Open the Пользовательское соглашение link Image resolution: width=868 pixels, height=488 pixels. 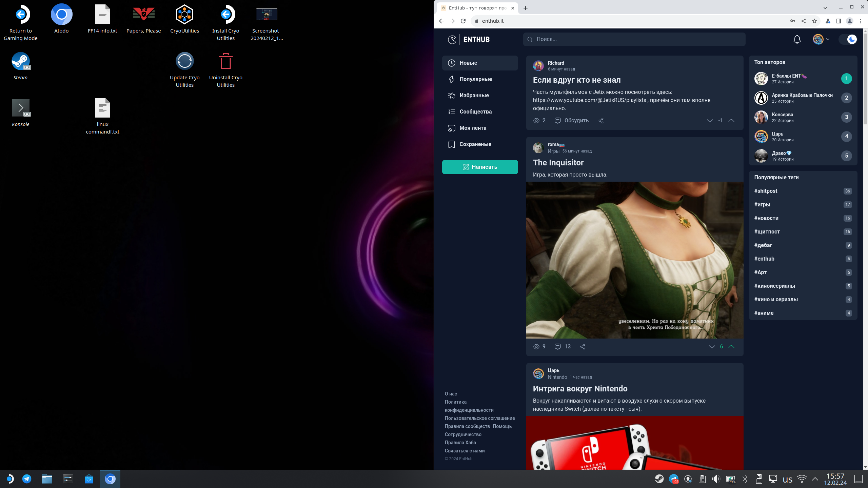(x=480, y=418)
